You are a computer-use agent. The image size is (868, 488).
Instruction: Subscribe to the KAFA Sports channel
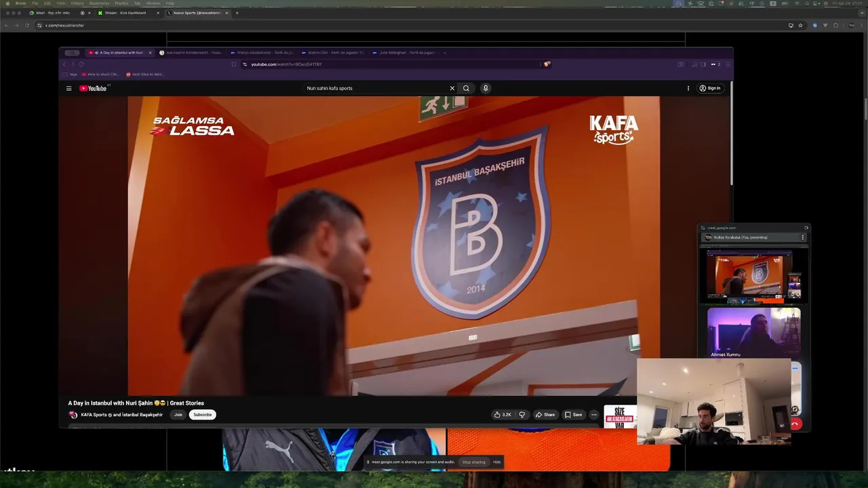[202, 415]
